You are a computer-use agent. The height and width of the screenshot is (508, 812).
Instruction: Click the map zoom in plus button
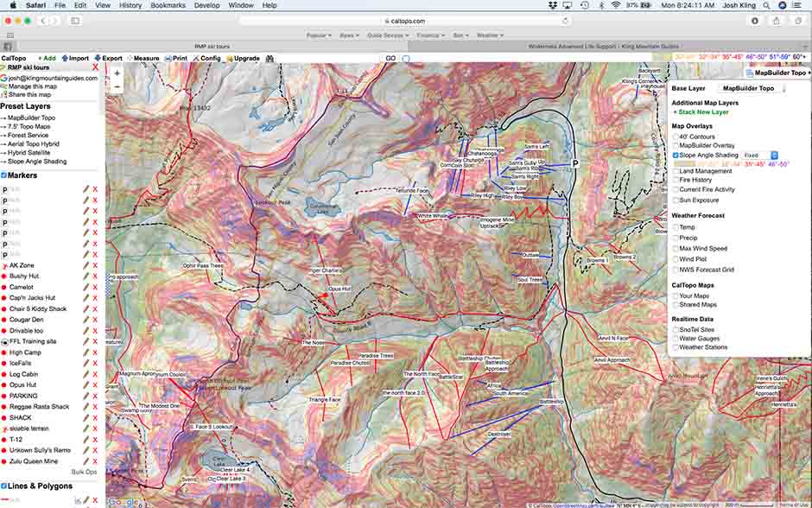[x=117, y=73]
